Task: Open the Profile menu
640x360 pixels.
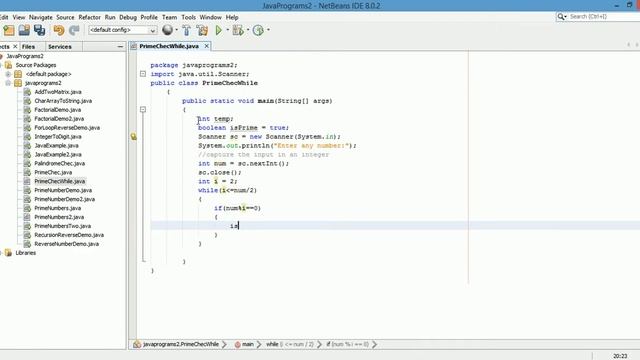Action: (x=149, y=17)
